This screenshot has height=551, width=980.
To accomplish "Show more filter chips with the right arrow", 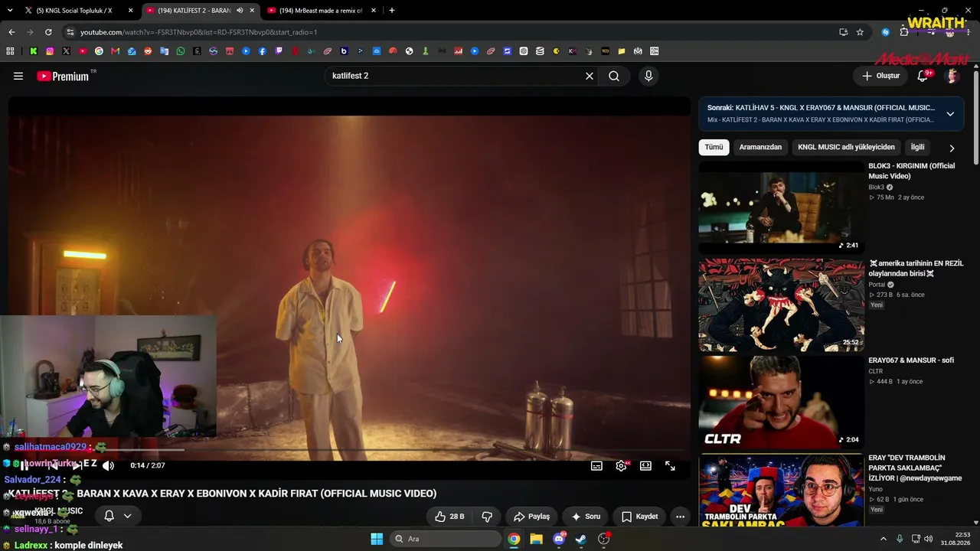I will tap(952, 148).
